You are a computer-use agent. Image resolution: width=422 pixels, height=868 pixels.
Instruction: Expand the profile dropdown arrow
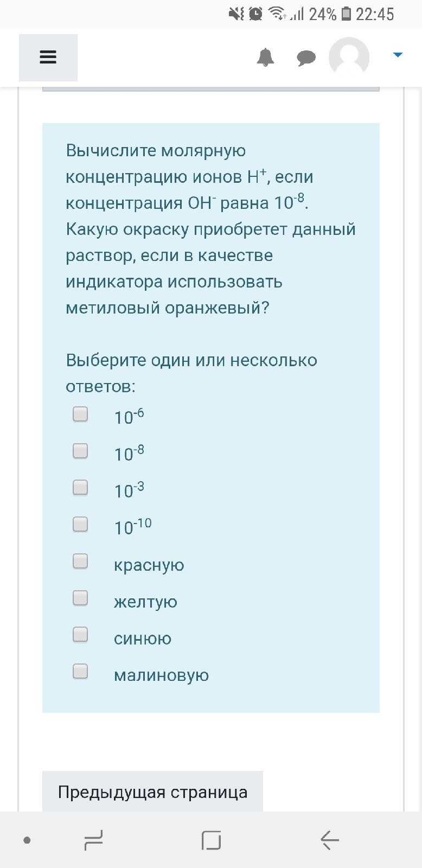398,54
